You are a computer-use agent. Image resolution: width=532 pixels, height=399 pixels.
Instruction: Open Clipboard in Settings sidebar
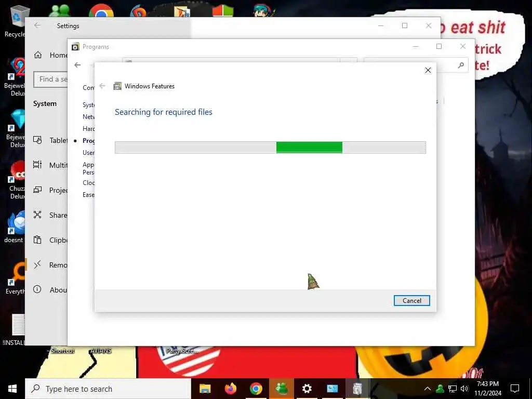50,240
